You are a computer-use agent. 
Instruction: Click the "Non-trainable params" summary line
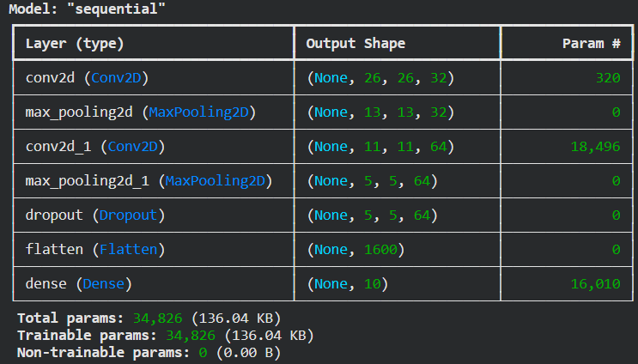pos(149,352)
